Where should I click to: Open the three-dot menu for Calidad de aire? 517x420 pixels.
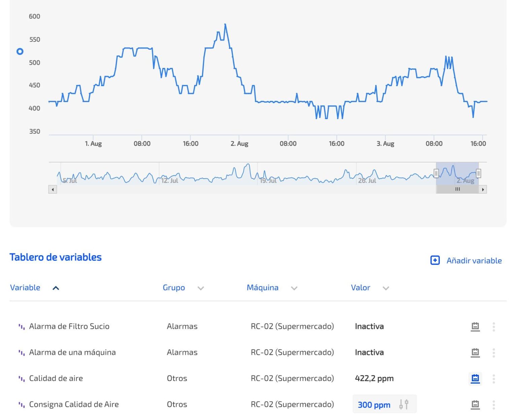[x=493, y=378]
